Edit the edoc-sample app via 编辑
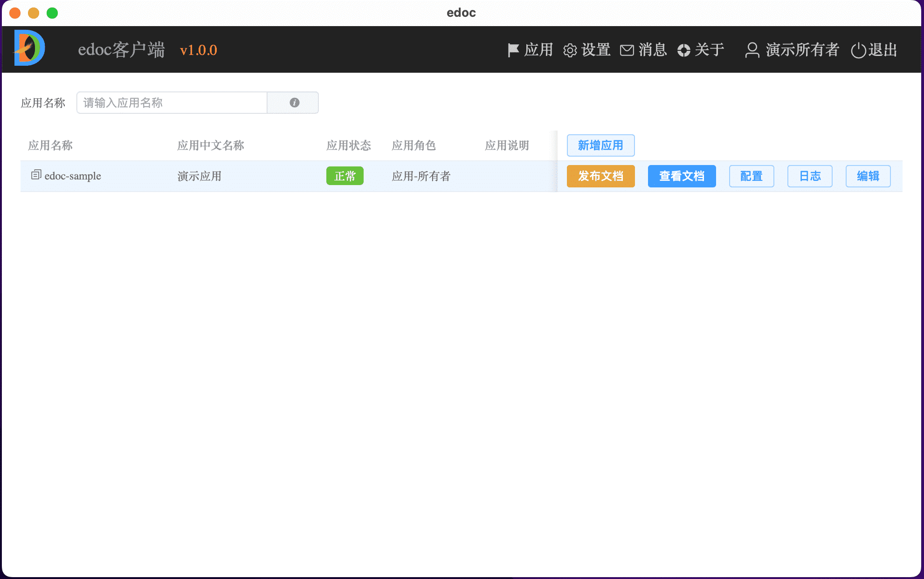Image resolution: width=924 pixels, height=579 pixels. (x=868, y=176)
